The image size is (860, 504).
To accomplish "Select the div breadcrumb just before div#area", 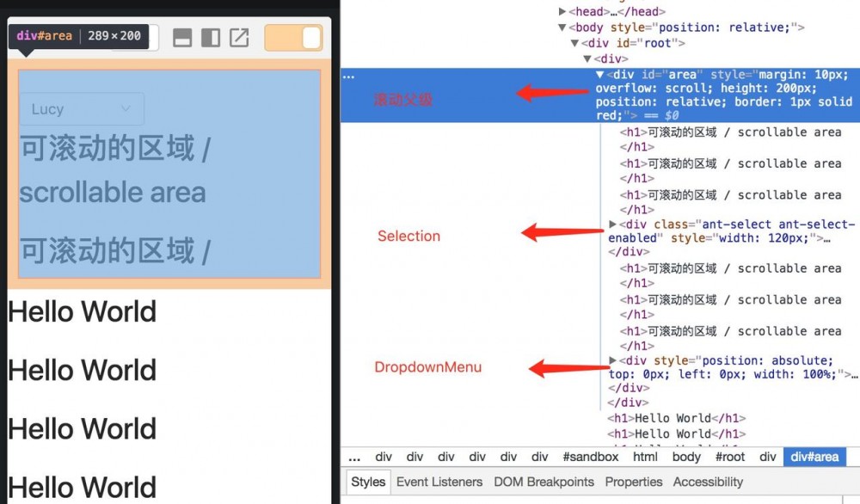I will click(767, 457).
